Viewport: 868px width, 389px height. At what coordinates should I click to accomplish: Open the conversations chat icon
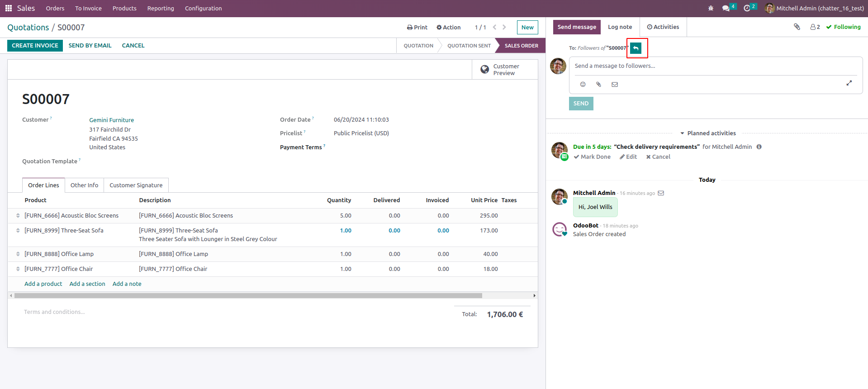coord(726,8)
